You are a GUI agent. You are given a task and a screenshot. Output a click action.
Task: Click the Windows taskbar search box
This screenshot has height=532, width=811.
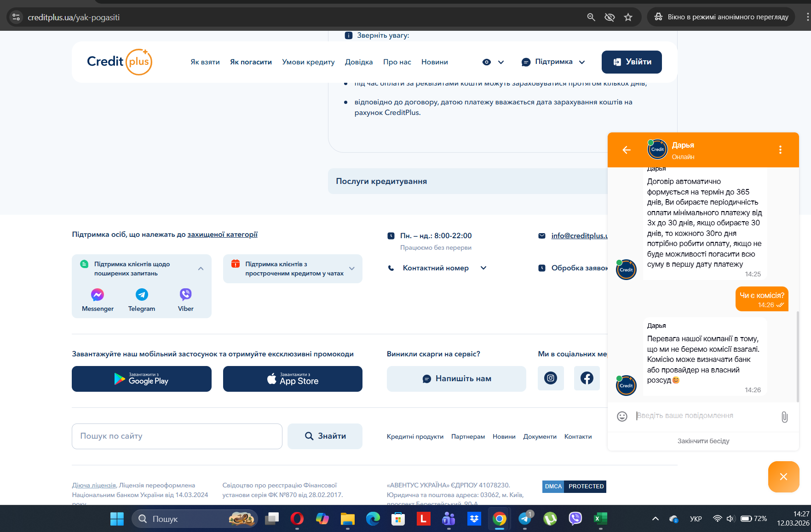195,519
